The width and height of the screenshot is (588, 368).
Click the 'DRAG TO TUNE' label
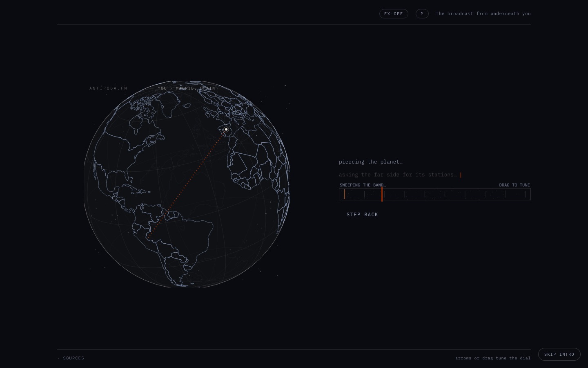click(514, 185)
